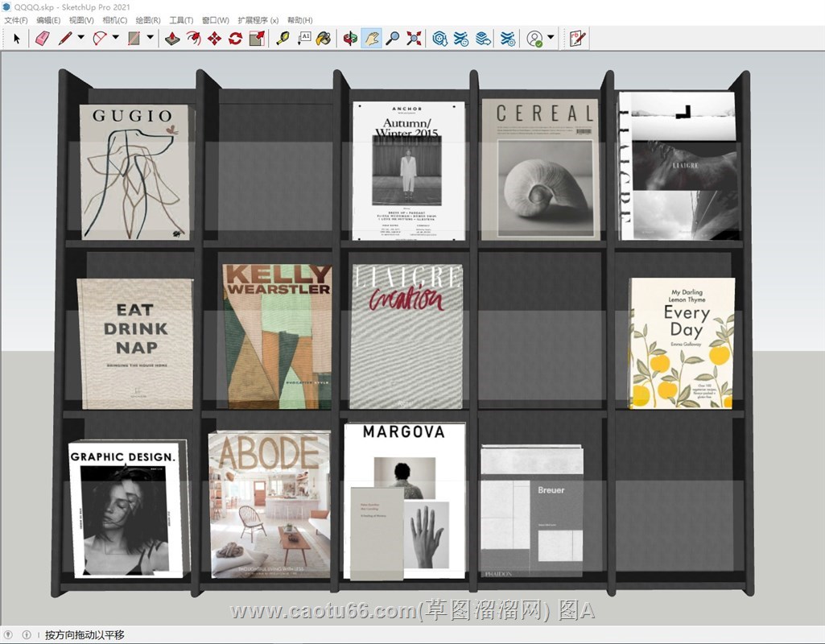Open the Extension Manager icon
The image size is (825, 644).
click(x=508, y=39)
